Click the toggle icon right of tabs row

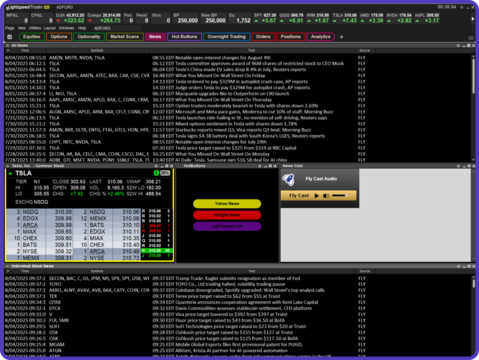pyautogui.click(x=471, y=37)
